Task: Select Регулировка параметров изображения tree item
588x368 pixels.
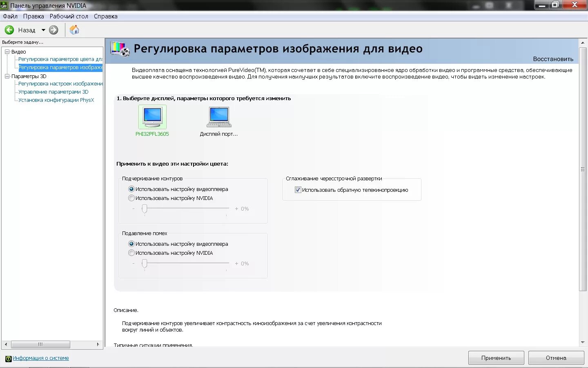Action: [x=60, y=67]
